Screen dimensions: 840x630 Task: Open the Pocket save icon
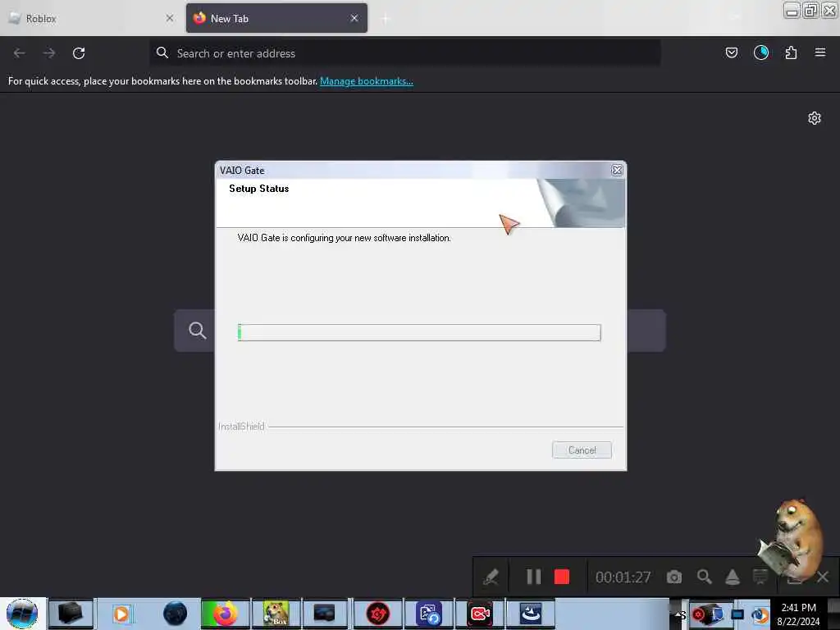731,52
